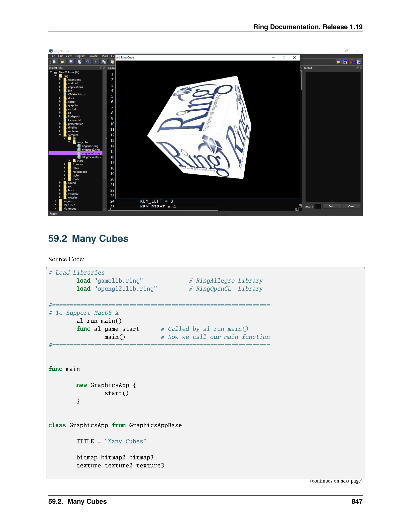Image resolution: width=411 pixels, height=532 pixels.
Task: Expand the website folder
Action: tap(60, 197)
